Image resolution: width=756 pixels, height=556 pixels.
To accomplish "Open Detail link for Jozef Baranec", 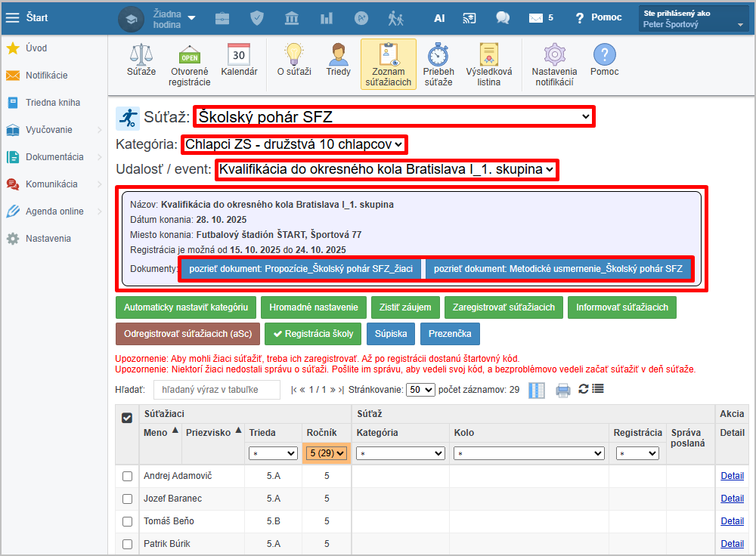I will [732, 499].
